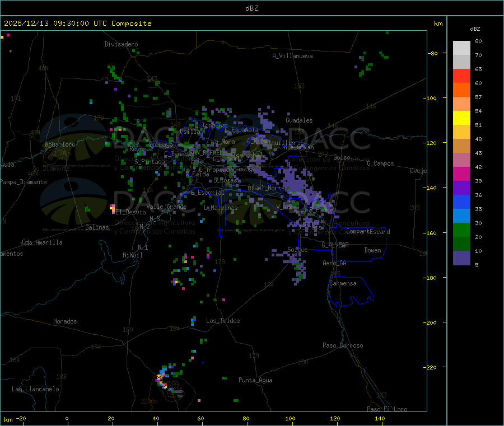Click the 'Lag.Llancanelo' map label
The width and height of the screenshot is (504, 426).
36,389
